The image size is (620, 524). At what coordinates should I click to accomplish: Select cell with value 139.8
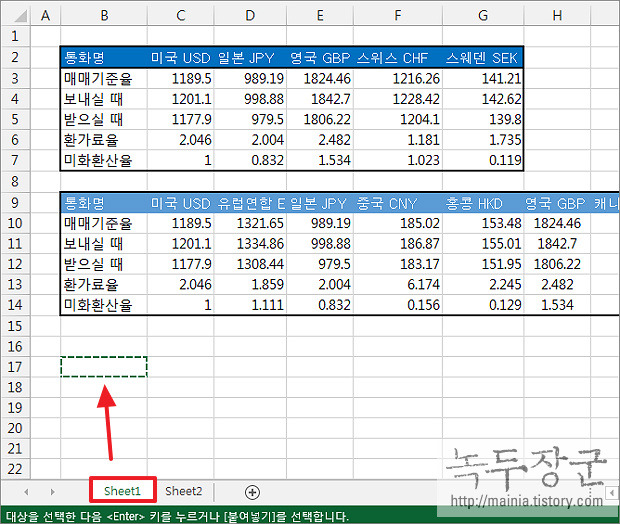(x=483, y=119)
